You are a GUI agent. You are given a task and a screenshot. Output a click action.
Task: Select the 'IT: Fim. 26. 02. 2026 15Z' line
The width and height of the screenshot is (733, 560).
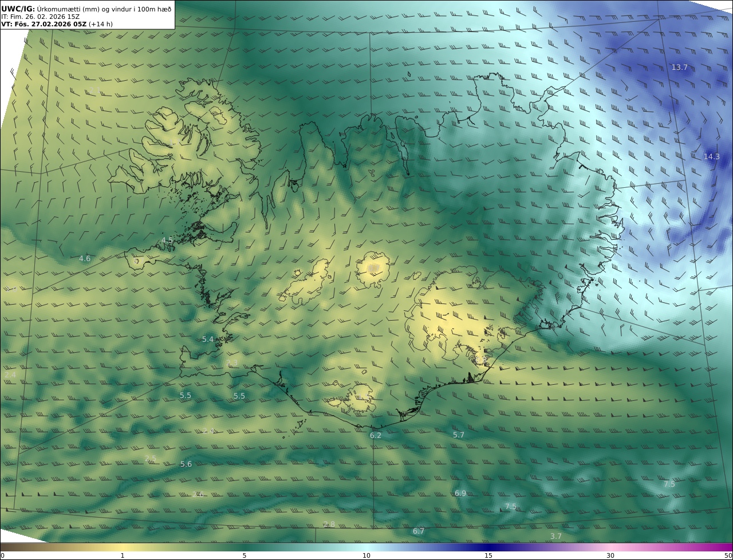(x=40, y=17)
